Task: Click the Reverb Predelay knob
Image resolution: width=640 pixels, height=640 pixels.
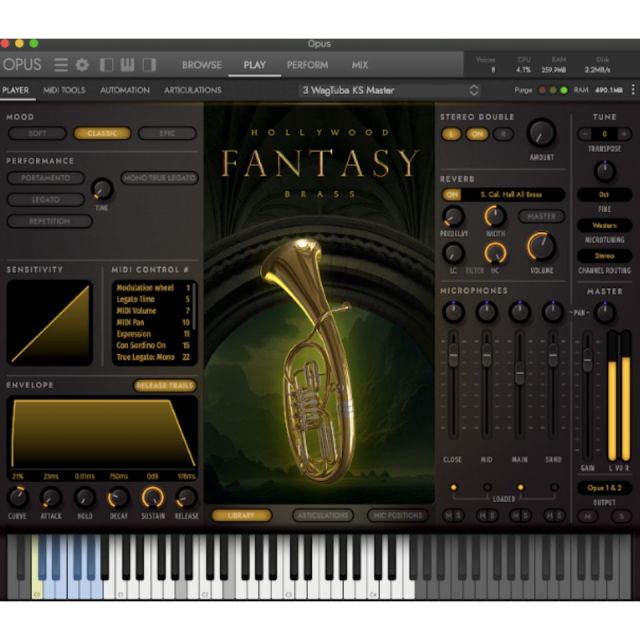Action: pos(453,216)
